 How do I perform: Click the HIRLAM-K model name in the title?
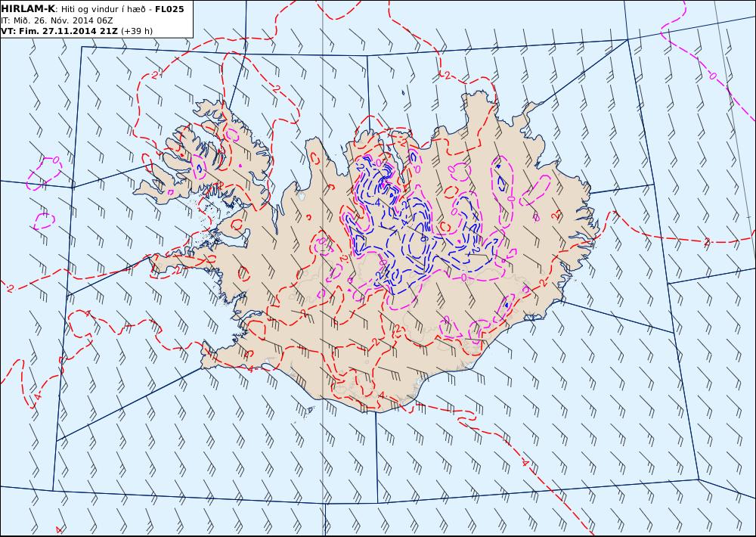tap(28, 9)
